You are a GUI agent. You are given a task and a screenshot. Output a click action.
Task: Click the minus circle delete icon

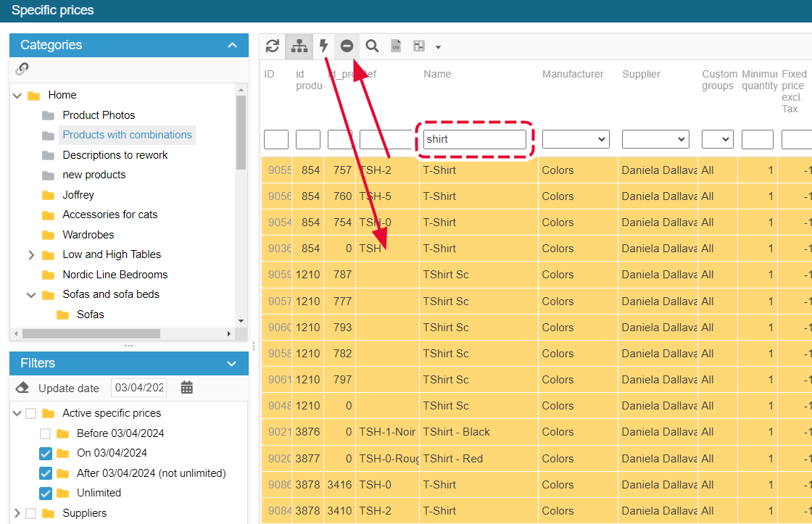[x=347, y=46]
